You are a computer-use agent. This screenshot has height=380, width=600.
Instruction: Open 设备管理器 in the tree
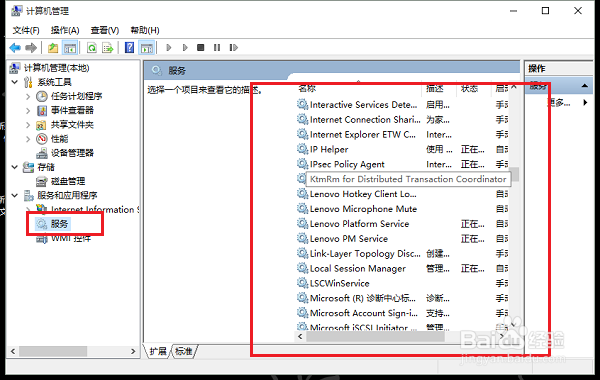pos(72,153)
